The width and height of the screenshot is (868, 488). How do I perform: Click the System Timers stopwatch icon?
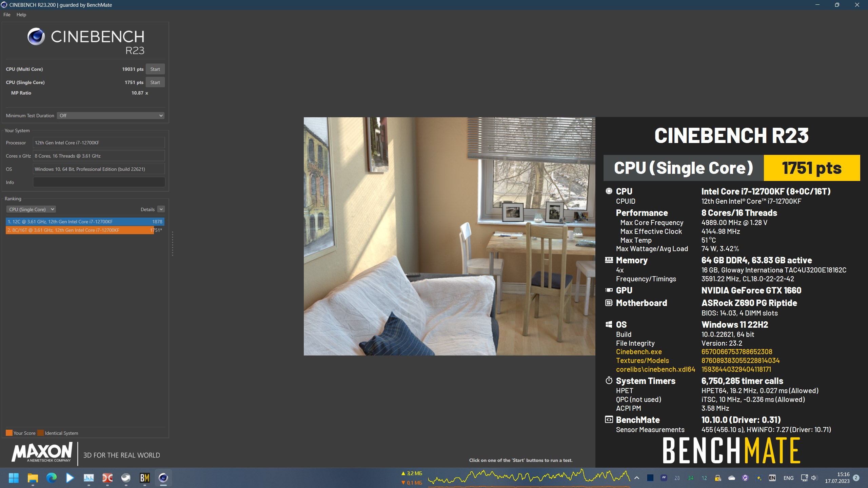[x=609, y=381]
